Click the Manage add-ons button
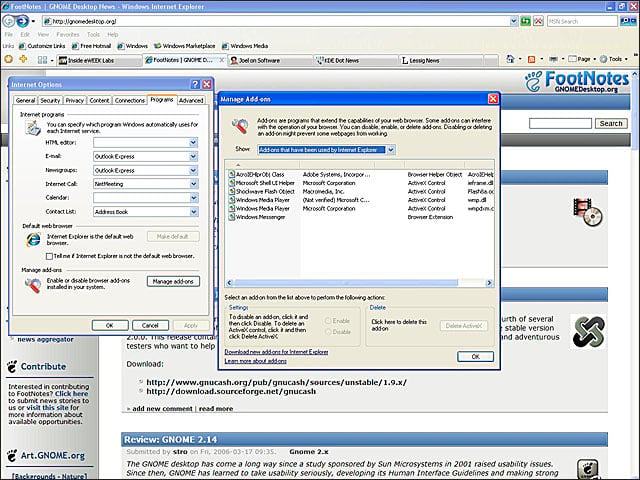The image size is (640, 480). [x=173, y=282]
